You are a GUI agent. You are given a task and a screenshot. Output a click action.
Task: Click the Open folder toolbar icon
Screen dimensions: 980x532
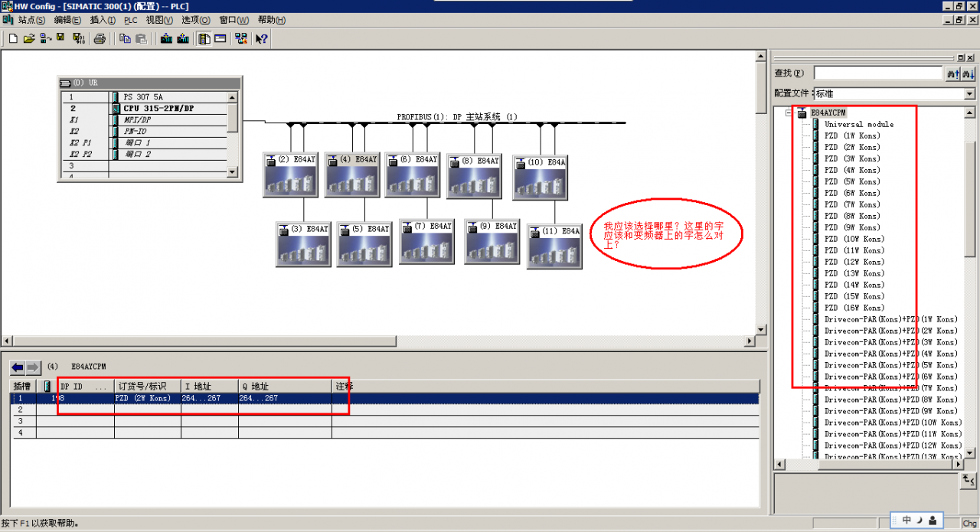coord(29,38)
